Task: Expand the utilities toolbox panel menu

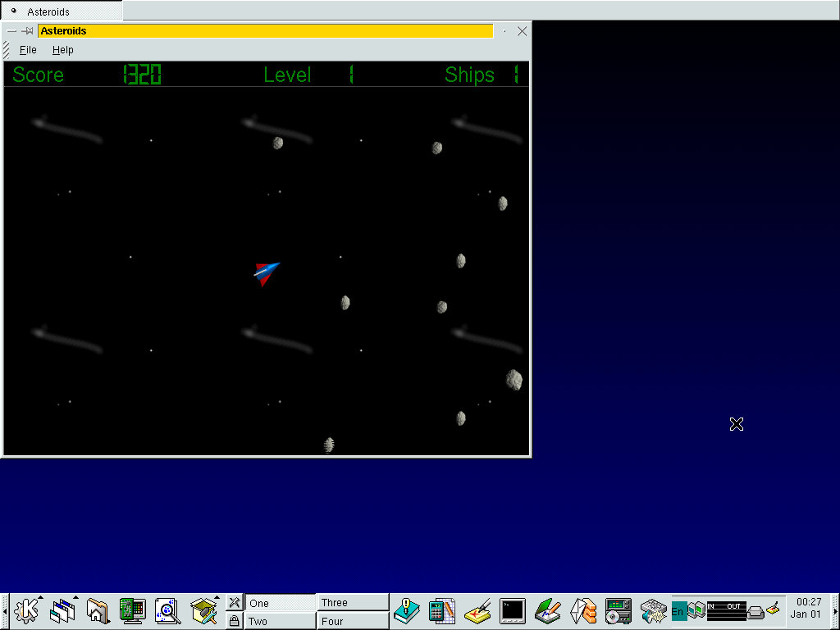Action: pos(203,610)
